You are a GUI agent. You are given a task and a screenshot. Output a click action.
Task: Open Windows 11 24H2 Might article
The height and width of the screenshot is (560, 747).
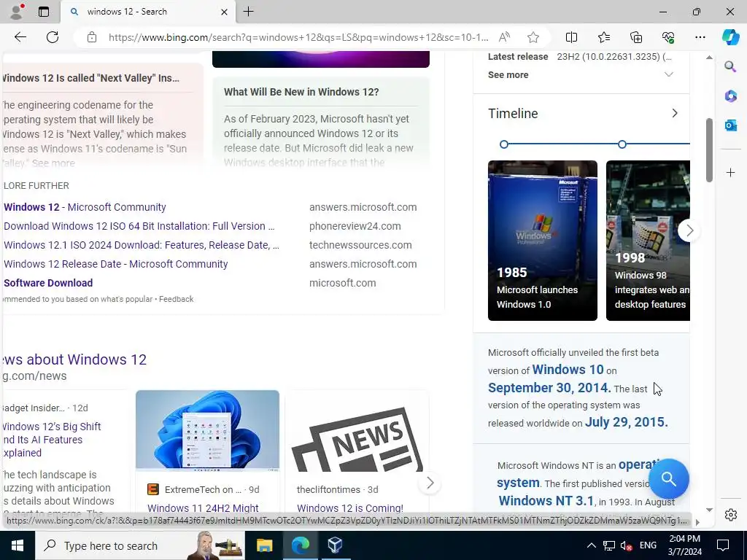click(x=203, y=508)
